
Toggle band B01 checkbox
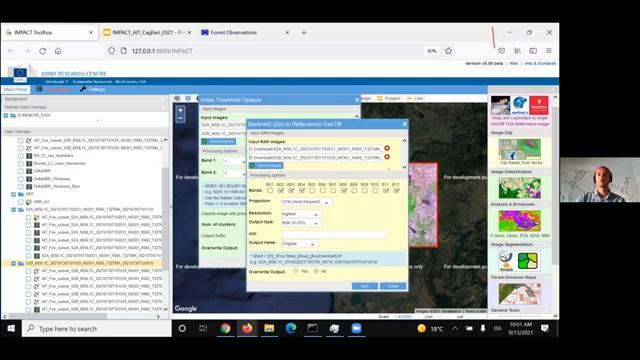[x=270, y=190]
